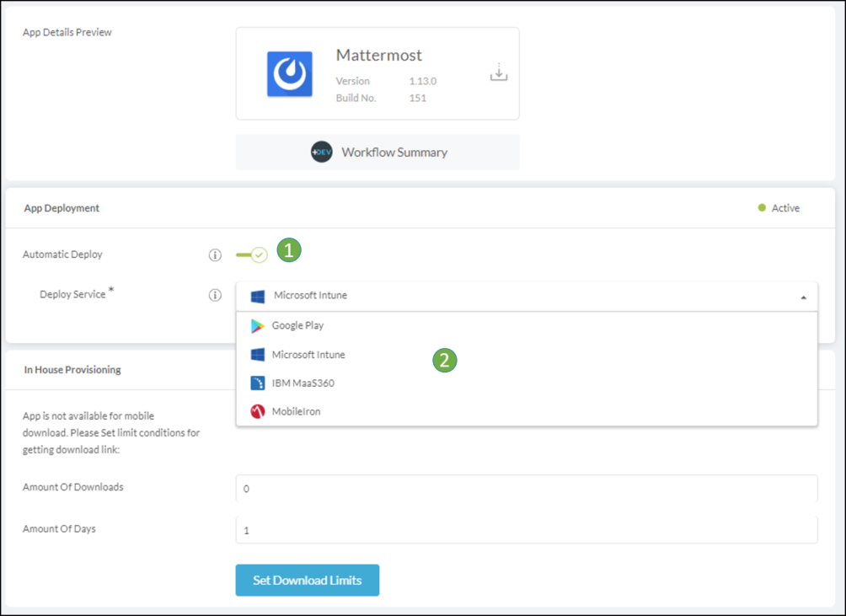Click the info icon beside Automatic Deploy
The height and width of the screenshot is (616, 846).
[215, 254]
